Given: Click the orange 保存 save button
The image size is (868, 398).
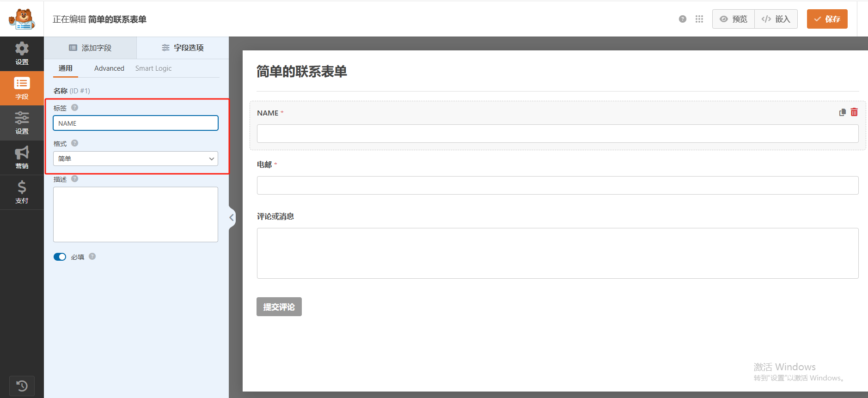Looking at the screenshot, I should [x=827, y=19].
